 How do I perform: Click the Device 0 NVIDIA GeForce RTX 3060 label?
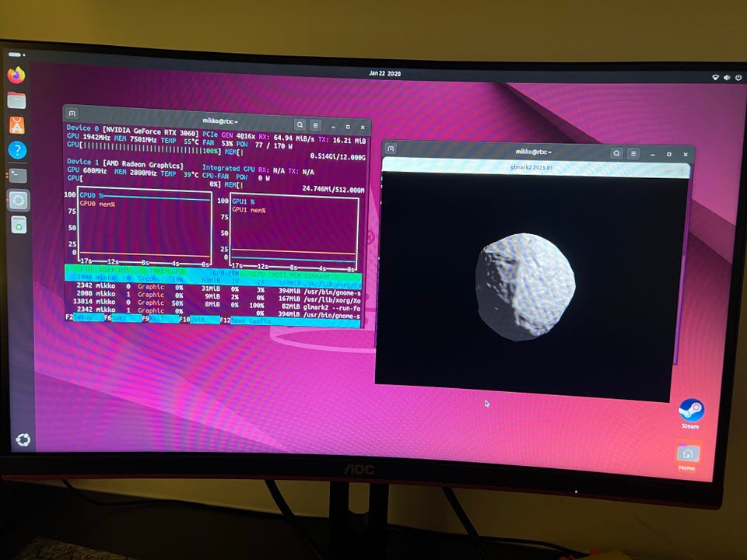click(x=132, y=130)
